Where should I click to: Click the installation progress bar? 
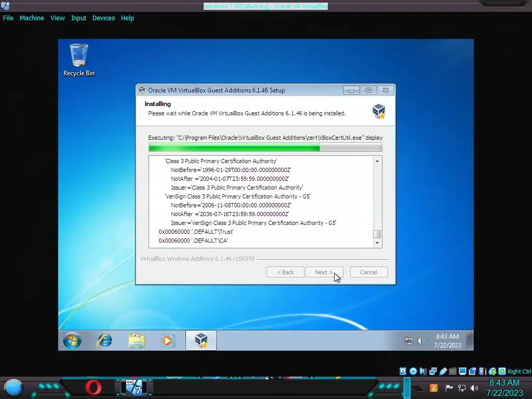click(x=265, y=147)
